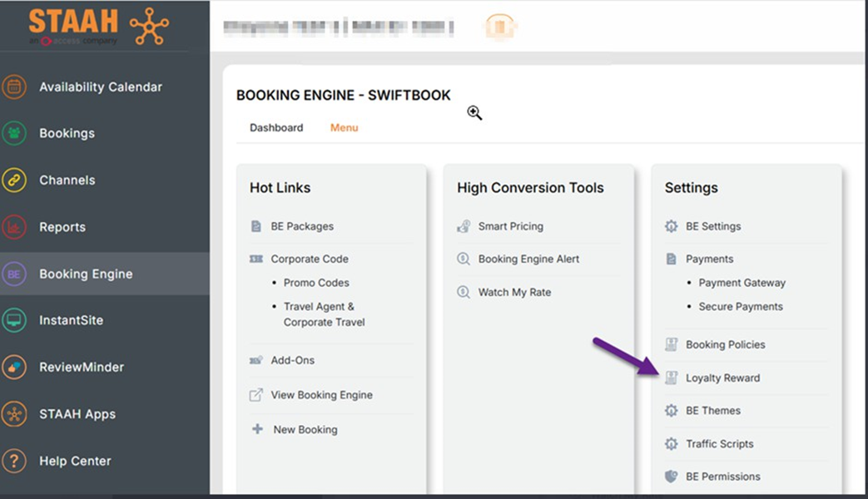Viewport: 868px width, 499px height.
Task: Open the ReviewMinder sidebar icon
Action: [x=14, y=367]
